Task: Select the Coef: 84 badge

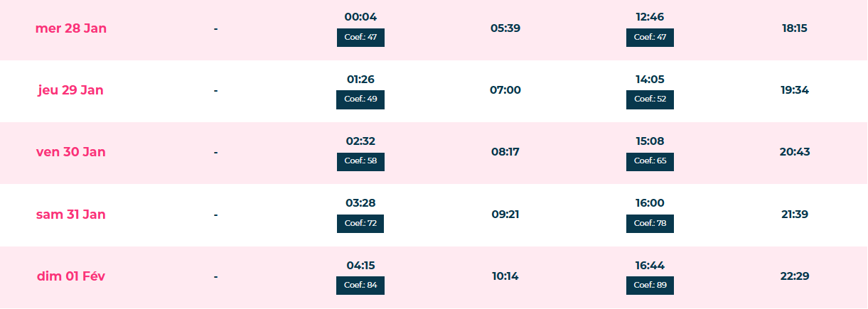Action: tap(360, 286)
